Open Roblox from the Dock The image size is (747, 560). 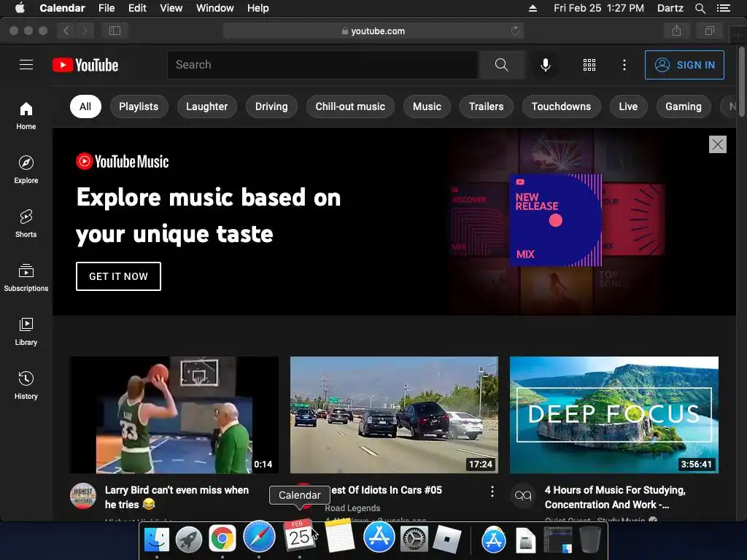[x=447, y=540]
